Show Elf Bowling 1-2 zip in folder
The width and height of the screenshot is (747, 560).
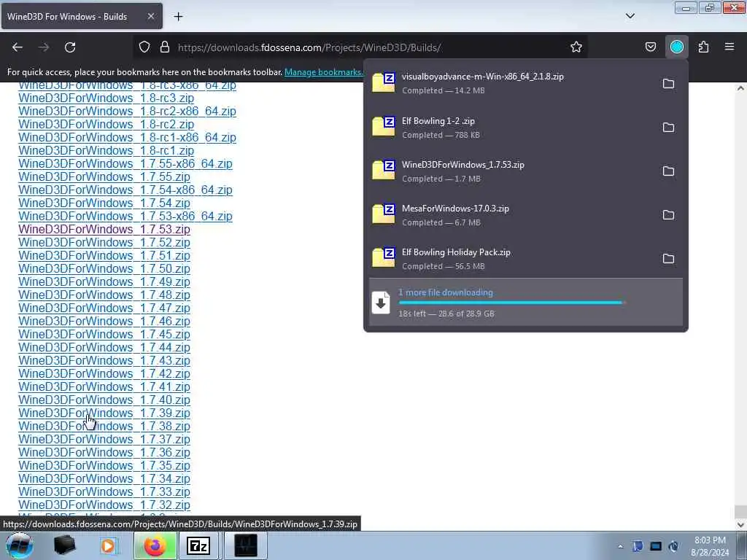668,128
